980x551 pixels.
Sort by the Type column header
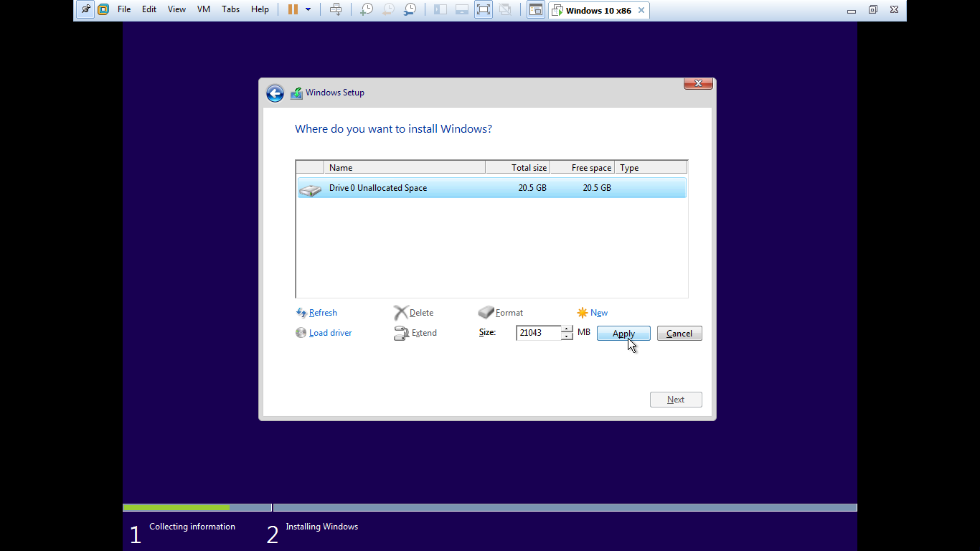(651, 167)
